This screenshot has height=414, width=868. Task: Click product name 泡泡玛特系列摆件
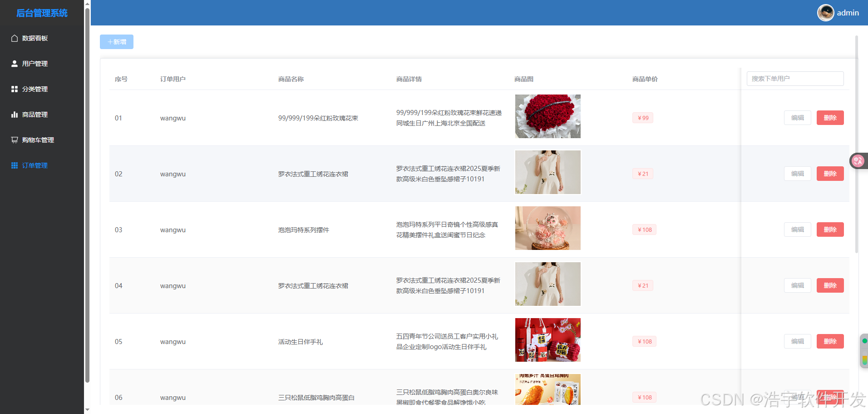point(304,230)
